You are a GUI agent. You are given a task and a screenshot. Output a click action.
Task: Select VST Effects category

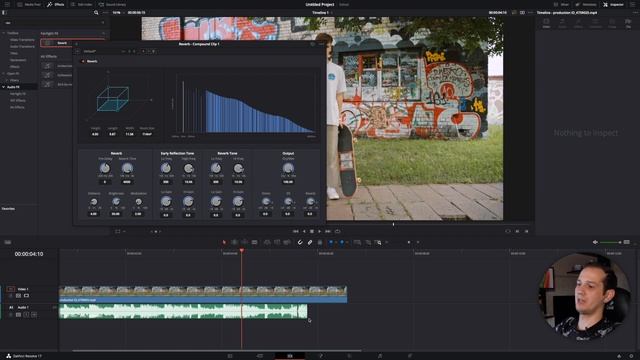tap(18, 100)
